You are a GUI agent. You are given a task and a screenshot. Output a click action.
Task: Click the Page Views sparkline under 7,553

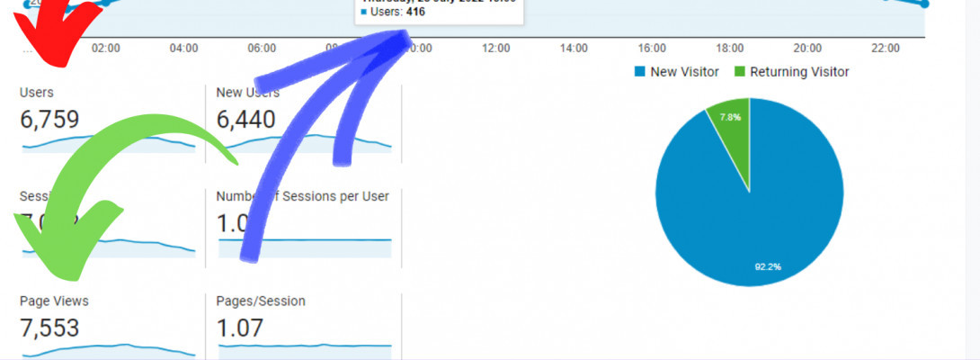click(108, 347)
